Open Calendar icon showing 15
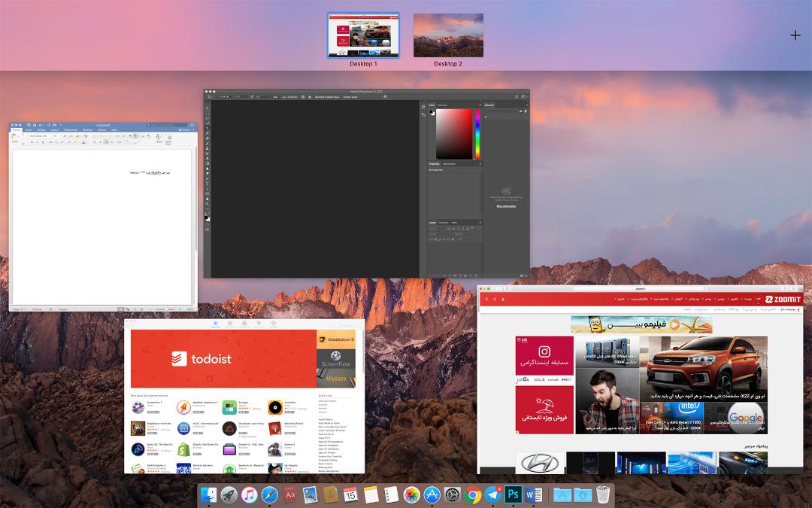Viewport: 812px width, 508px height. click(x=350, y=494)
